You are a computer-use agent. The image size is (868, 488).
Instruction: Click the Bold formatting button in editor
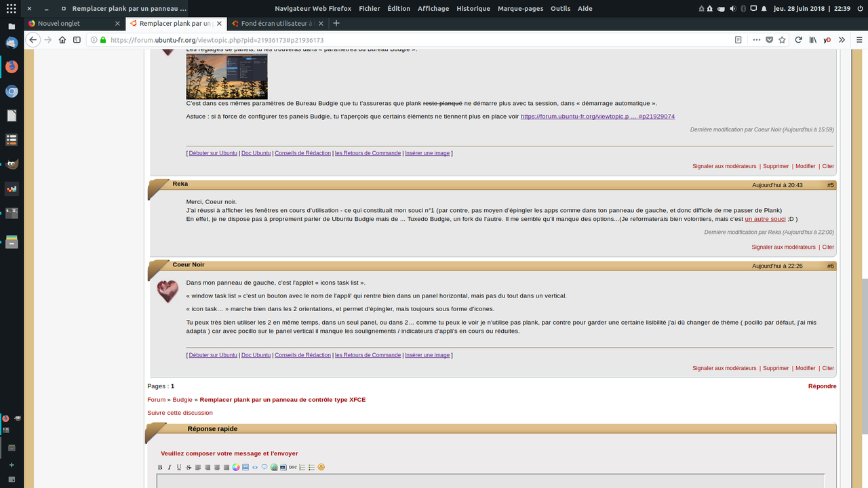click(x=160, y=467)
